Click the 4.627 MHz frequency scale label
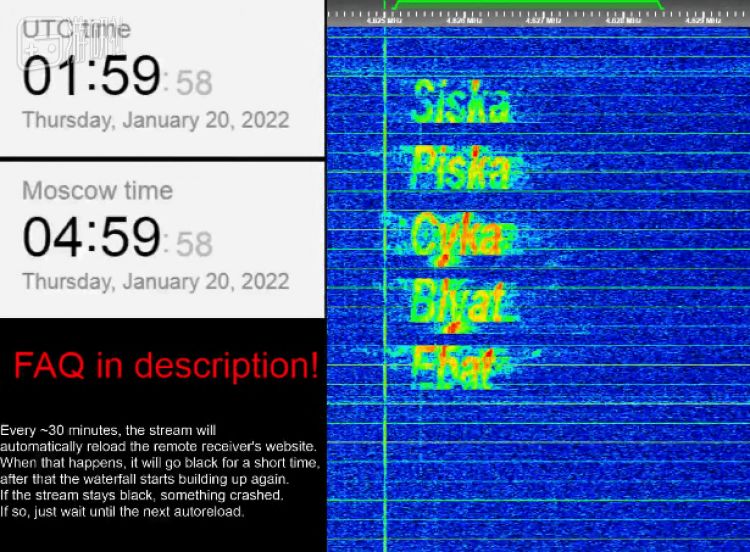 (x=543, y=21)
